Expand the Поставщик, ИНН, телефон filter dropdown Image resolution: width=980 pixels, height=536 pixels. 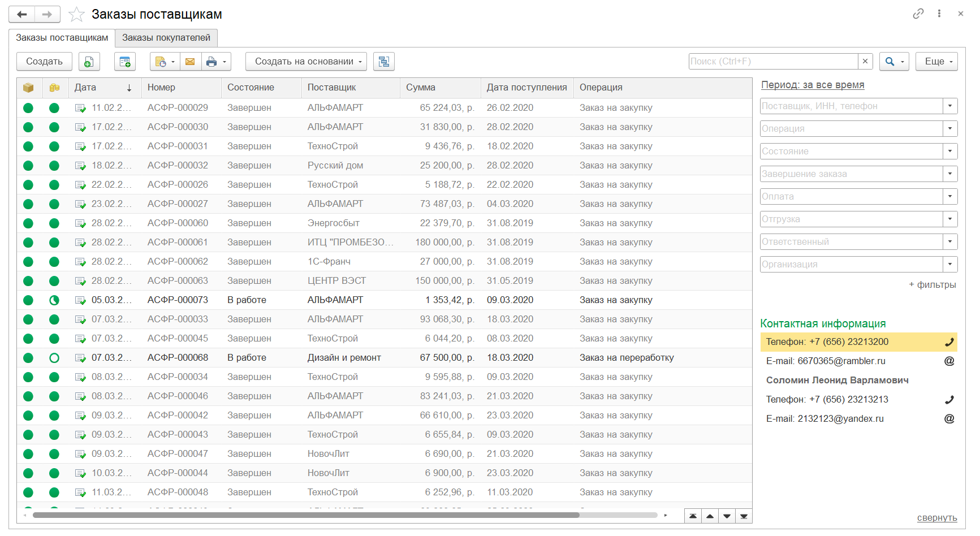click(x=950, y=106)
